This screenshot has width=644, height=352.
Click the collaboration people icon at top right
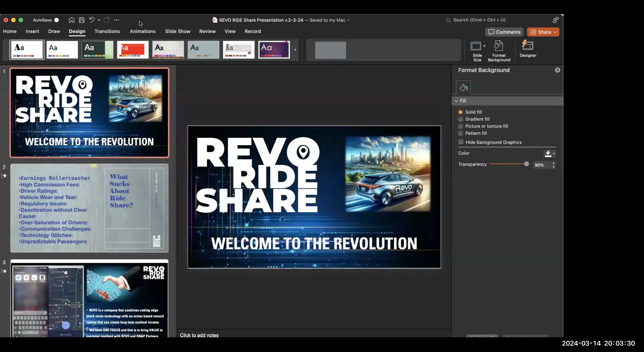tap(555, 20)
